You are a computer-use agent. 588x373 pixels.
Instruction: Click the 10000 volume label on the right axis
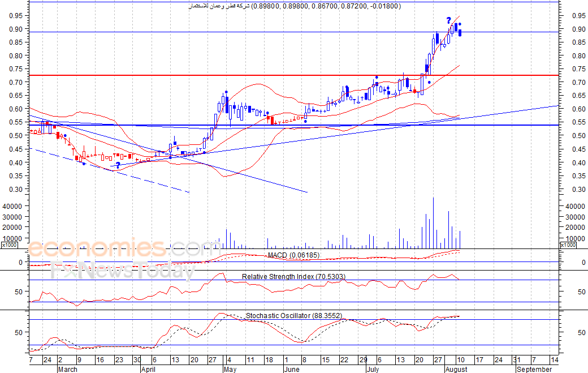(575, 238)
